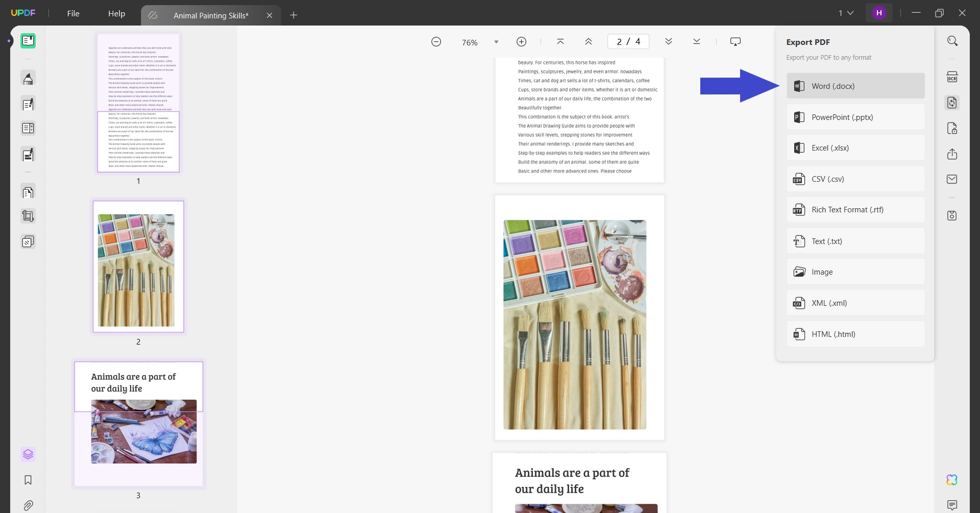Zoom out with the minus button

436,42
